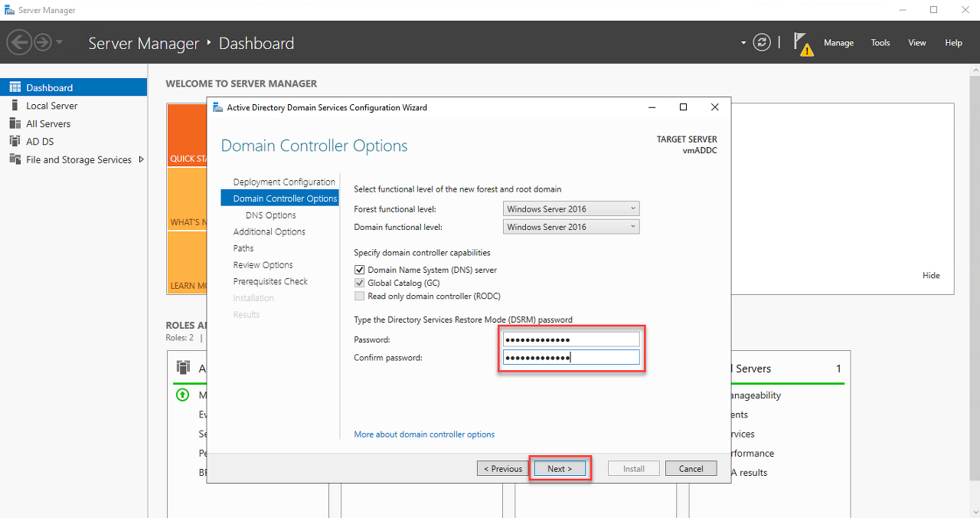980x518 pixels.
Task: Open the notifications flag with warning
Action: point(802,44)
